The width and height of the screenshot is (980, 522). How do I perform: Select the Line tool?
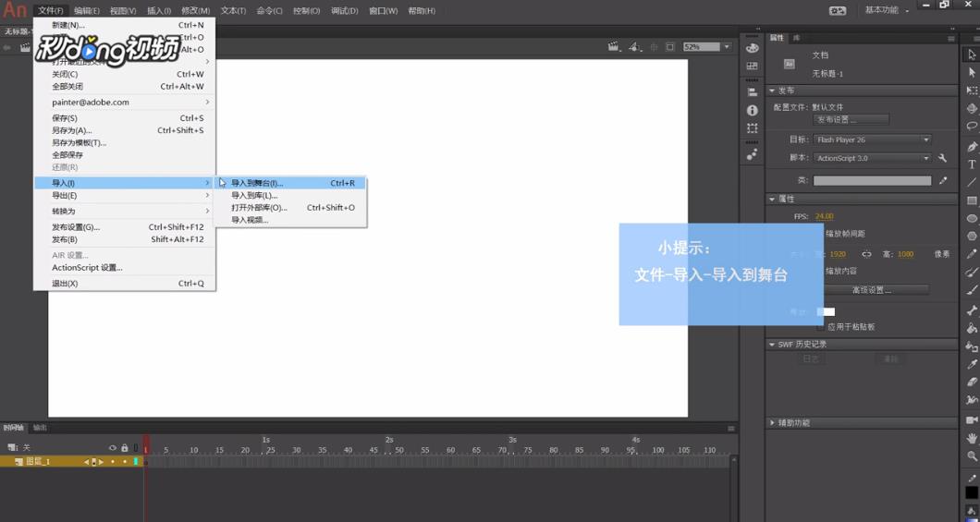coord(972,182)
